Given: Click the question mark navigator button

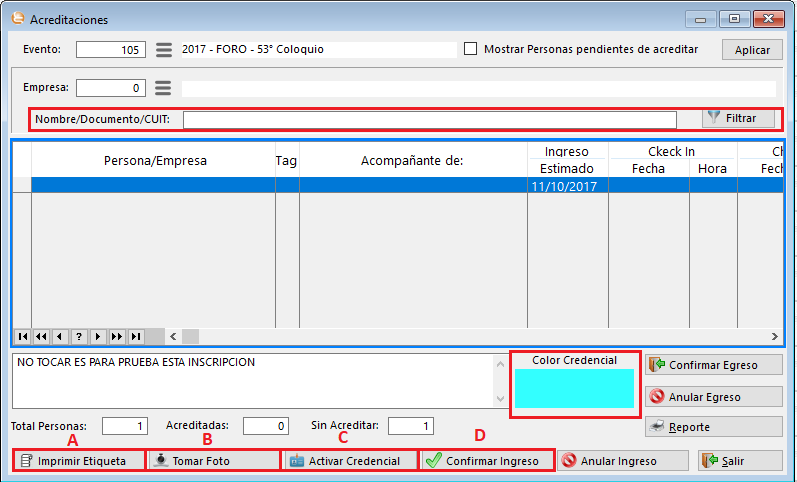Looking at the screenshot, I should click(79, 336).
